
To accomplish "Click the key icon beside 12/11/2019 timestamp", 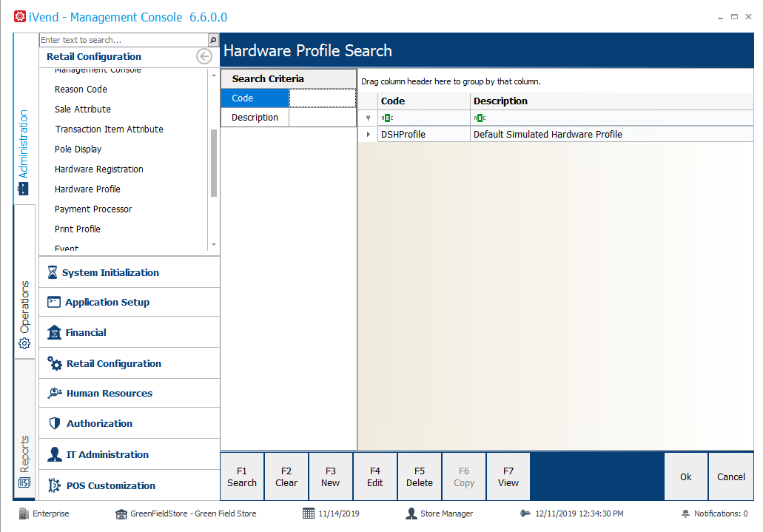I will (525, 514).
